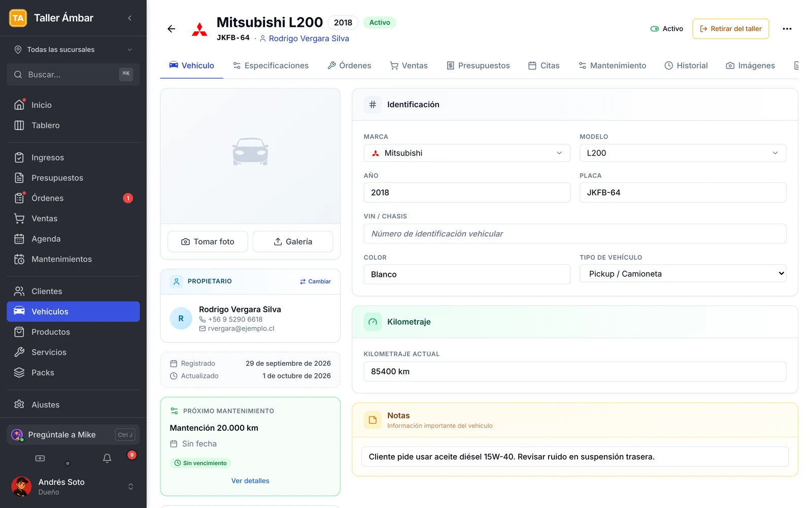Open Ingresos in the sidebar
This screenshot has width=812, height=508.
click(x=73, y=157)
